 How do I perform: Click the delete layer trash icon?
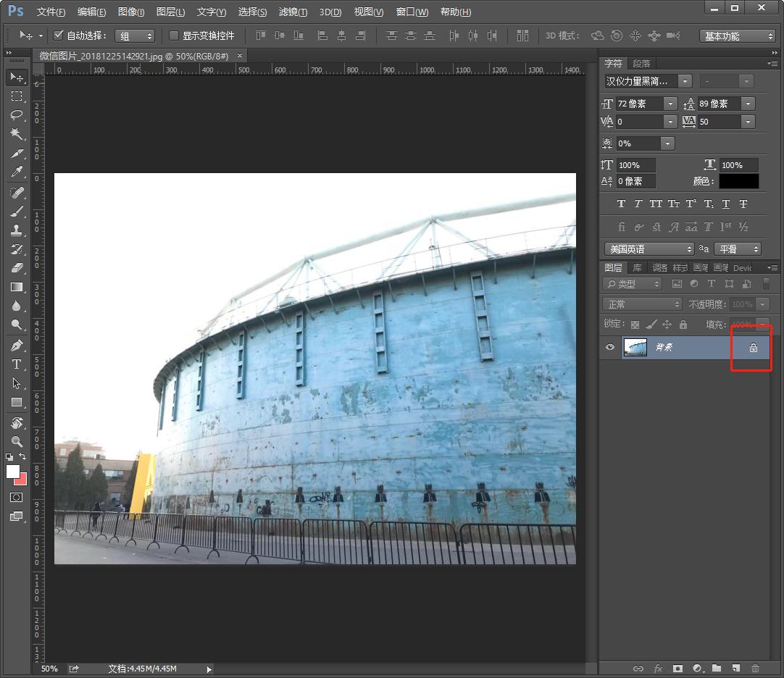(756, 669)
